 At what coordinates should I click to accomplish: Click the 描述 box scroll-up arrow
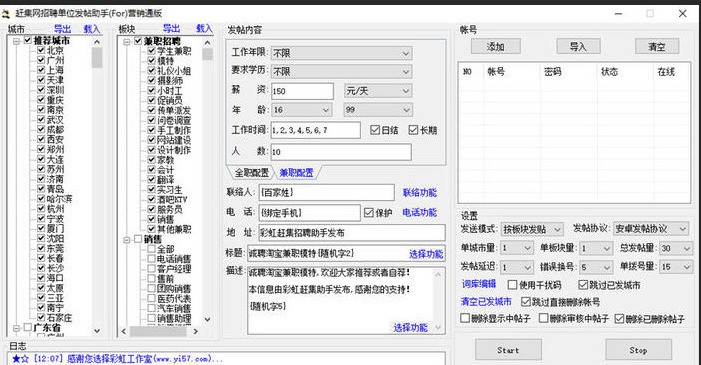tap(438, 274)
